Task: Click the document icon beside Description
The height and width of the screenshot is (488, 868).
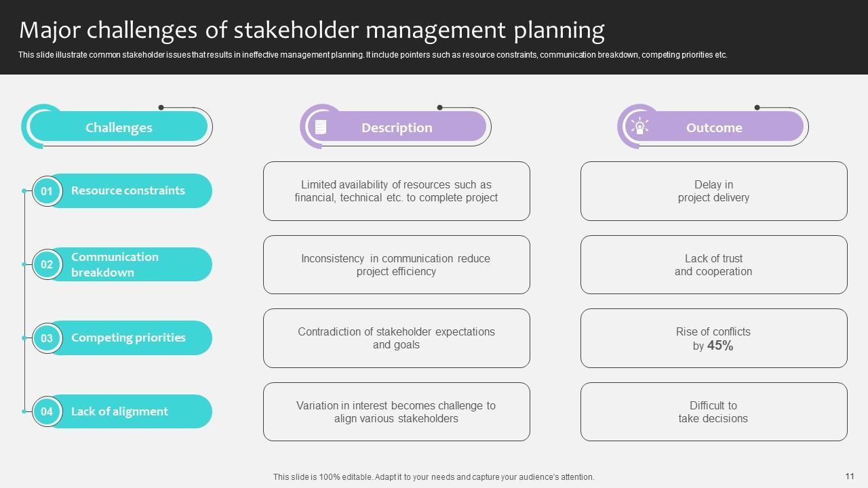Action: pyautogui.click(x=321, y=127)
